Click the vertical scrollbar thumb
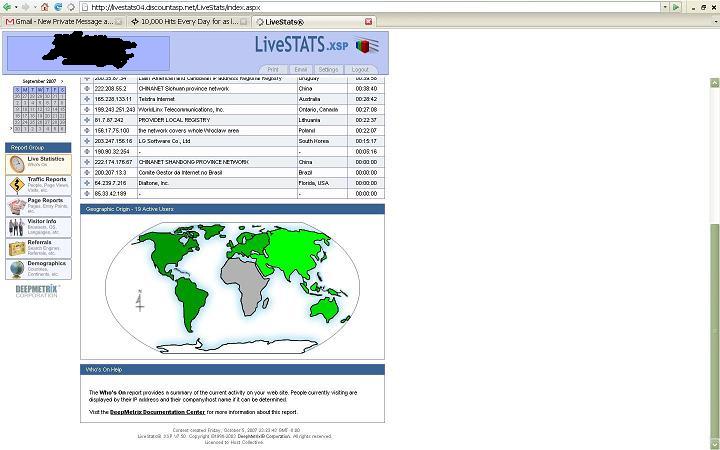720x450 pixels. point(714,331)
